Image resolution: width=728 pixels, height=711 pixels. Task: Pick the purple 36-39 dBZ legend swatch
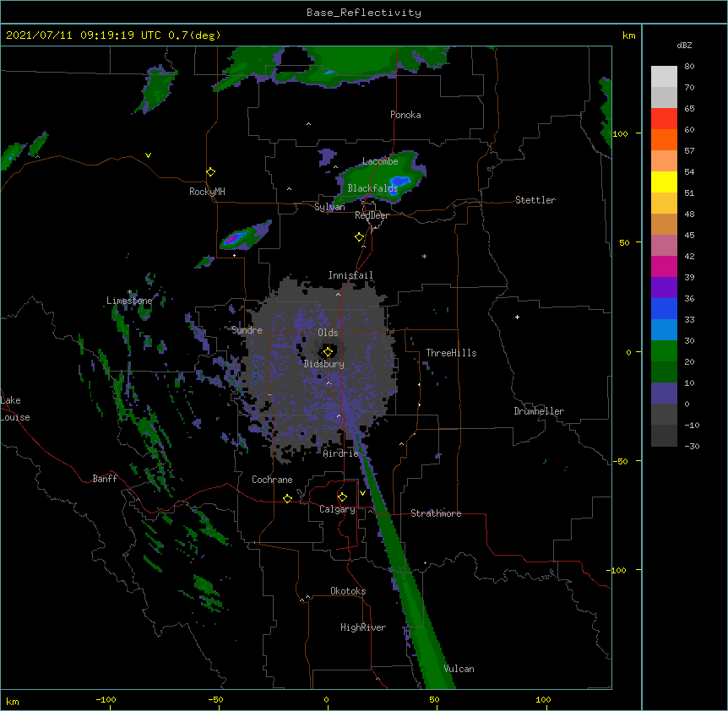click(x=664, y=288)
